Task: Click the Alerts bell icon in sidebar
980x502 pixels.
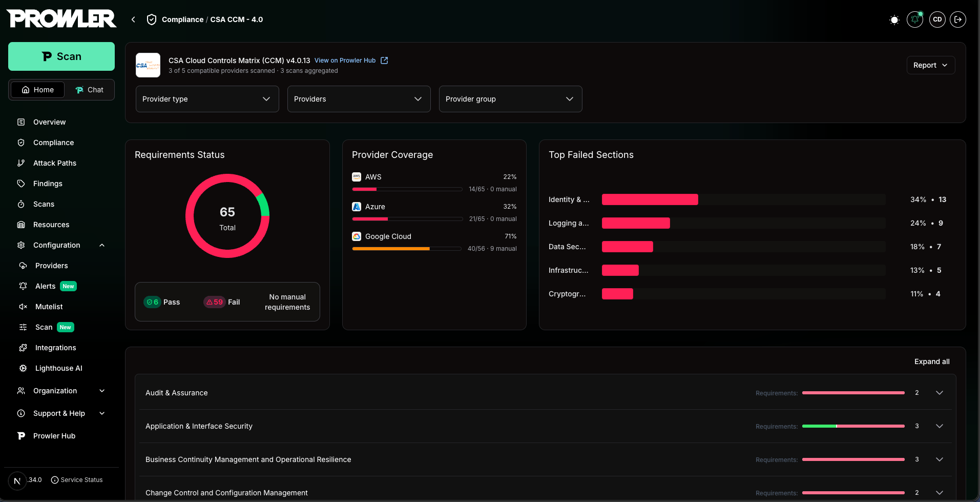Action: pos(23,286)
